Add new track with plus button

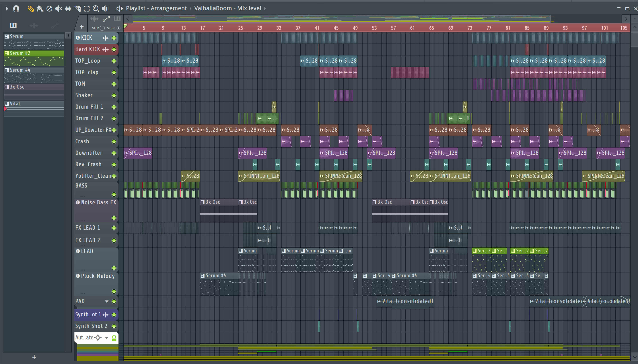coord(82,27)
